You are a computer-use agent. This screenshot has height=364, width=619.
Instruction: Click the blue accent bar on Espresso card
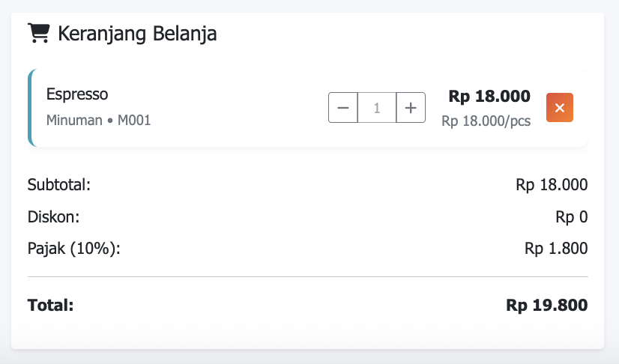(31, 108)
